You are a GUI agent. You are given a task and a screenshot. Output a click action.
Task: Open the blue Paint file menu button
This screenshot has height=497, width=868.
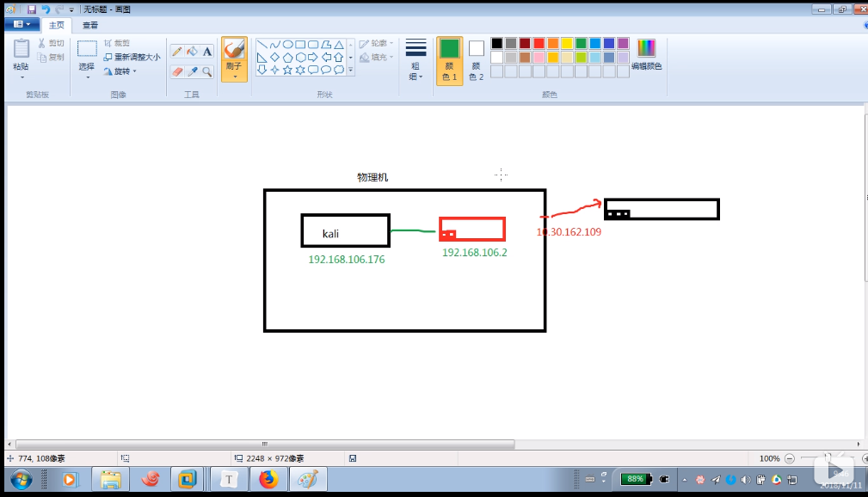pos(22,25)
